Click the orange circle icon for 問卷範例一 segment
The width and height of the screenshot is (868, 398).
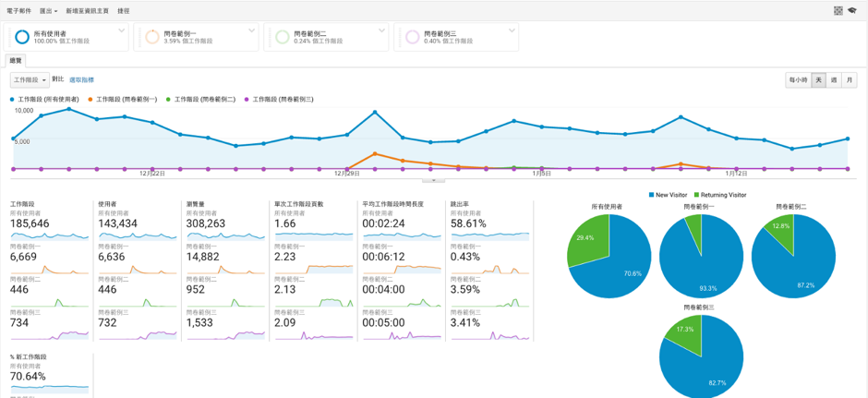151,37
